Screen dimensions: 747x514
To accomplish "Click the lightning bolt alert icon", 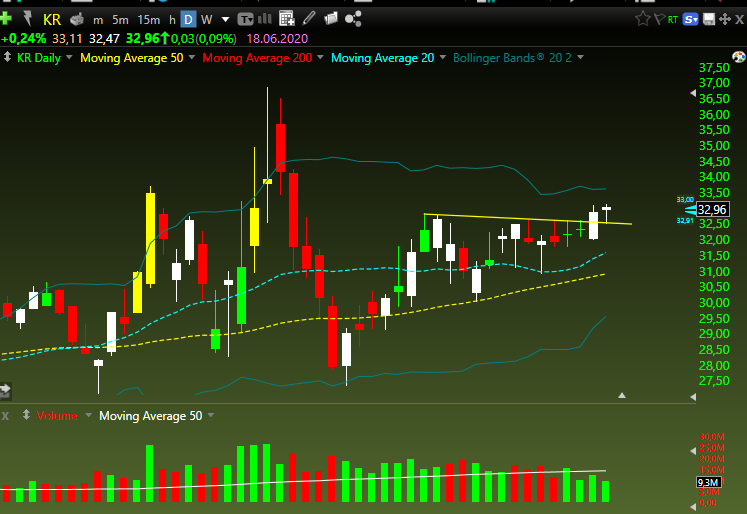I will point(28,19).
